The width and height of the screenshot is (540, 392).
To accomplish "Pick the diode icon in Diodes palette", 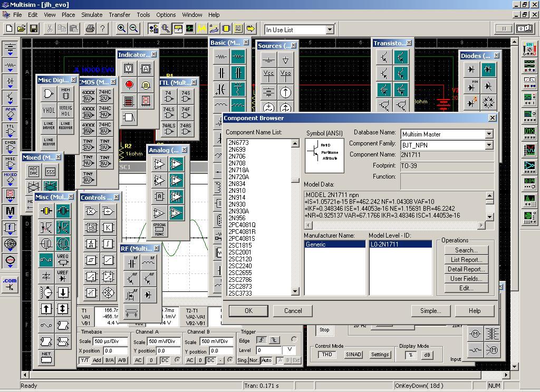I will [x=471, y=70].
